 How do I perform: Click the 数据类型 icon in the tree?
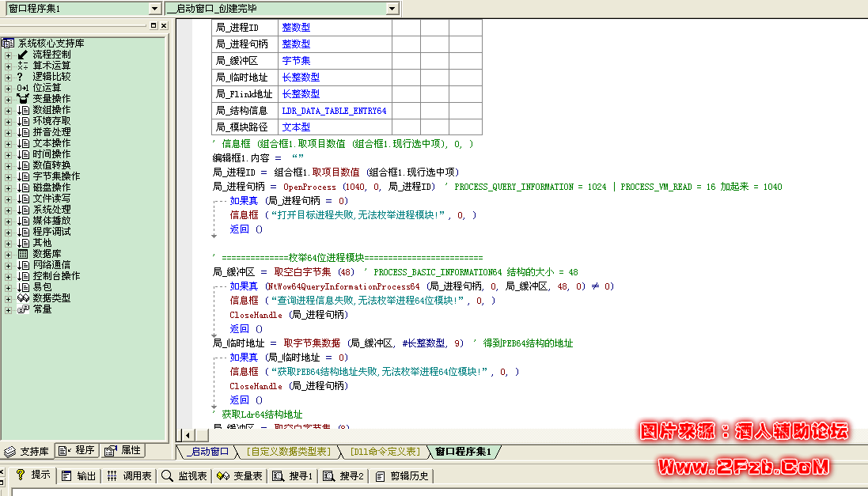(x=23, y=298)
